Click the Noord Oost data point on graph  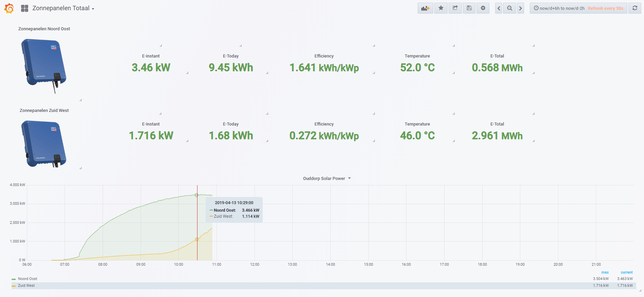coord(197,195)
